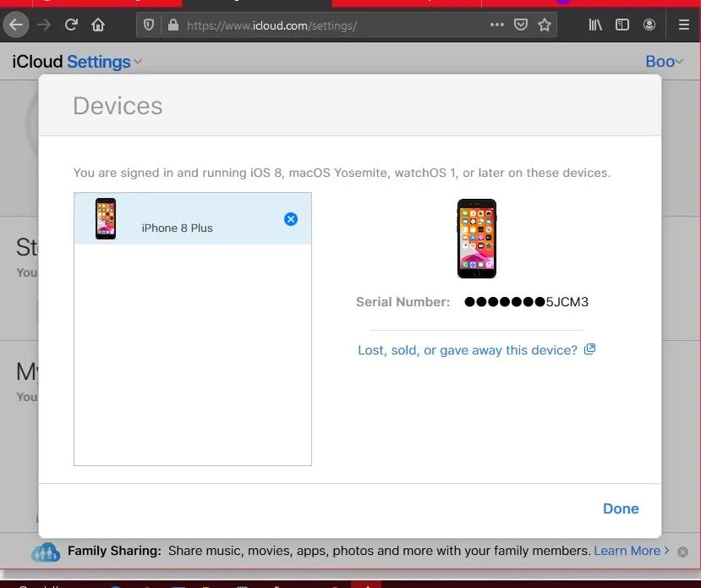Open the tracking protection shield icon

(x=150, y=25)
